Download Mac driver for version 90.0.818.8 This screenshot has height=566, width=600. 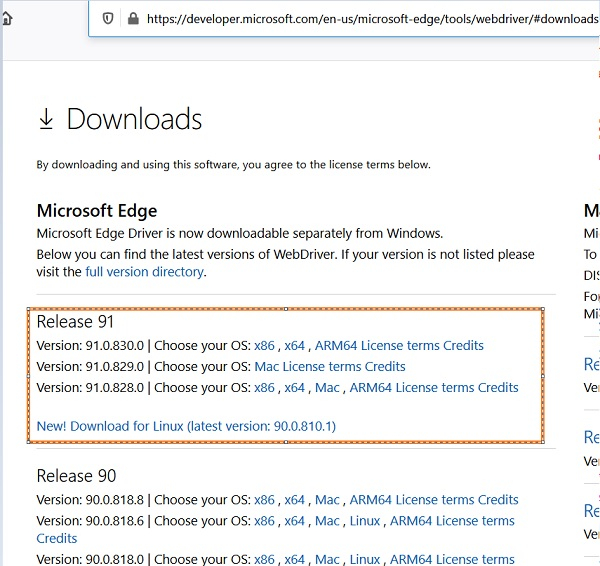pyautogui.click(x=327, y=500)
